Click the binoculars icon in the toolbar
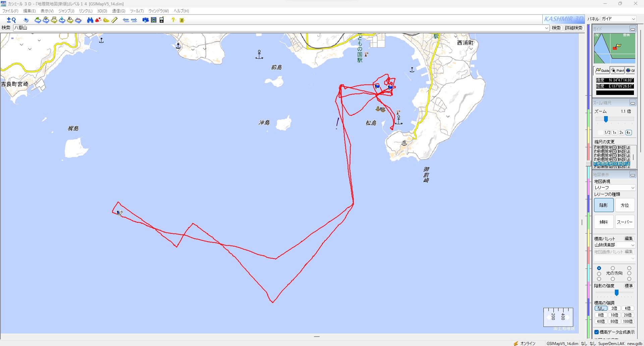The image size is (644, 346). tap(90, 20)
